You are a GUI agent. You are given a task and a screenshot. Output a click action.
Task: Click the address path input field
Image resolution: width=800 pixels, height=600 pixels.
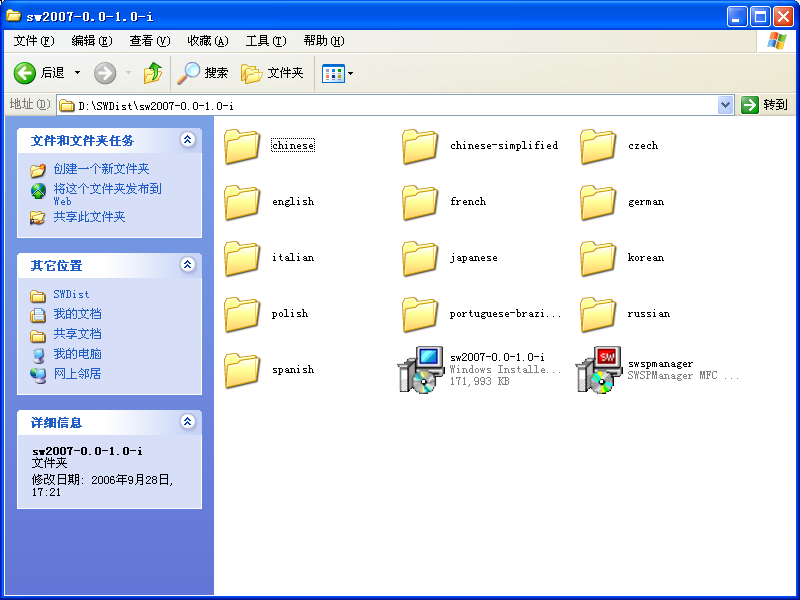point(395,106)
